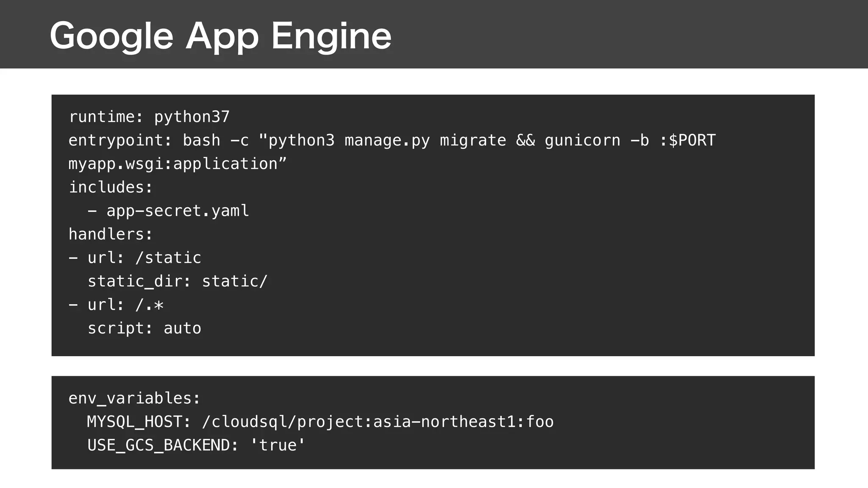Viewport: 868px width, 488px height.
Task: Click the static_dir: static/ line
Action: pyautogui.click(x=177, y=282)
